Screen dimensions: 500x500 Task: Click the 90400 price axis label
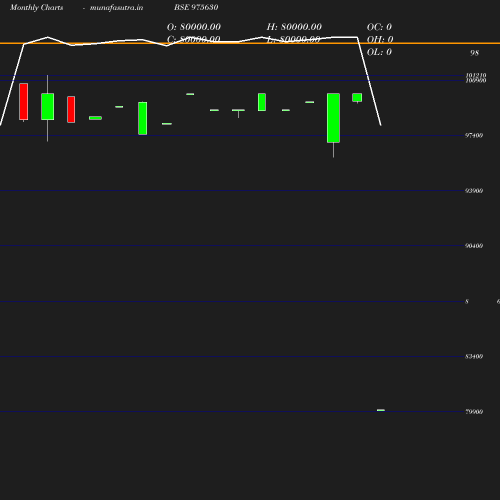[474, 246]
